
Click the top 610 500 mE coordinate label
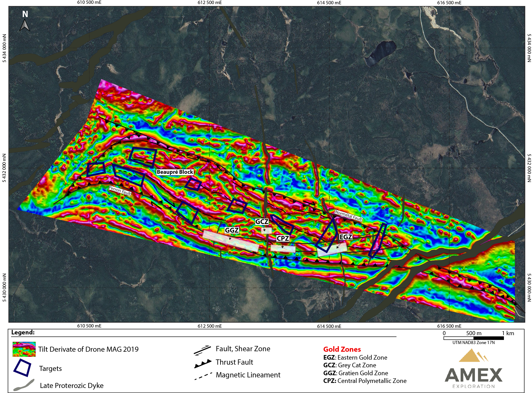pos(89,2)
